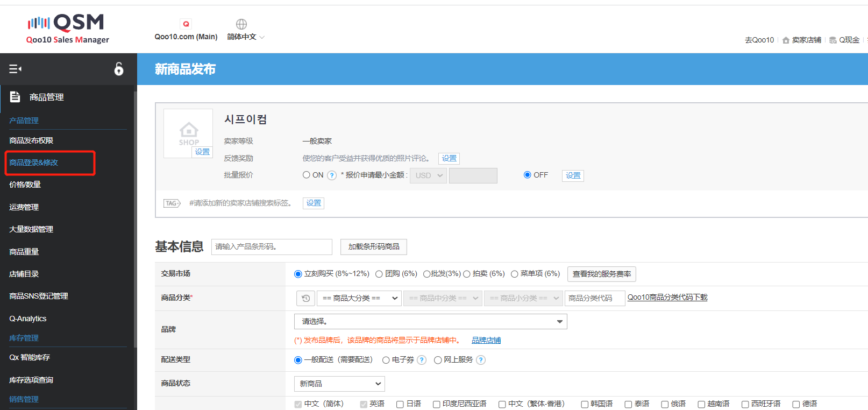Open 商品重量 in sidebar
Viewport: 868px width, 410px height.
point(24,252)
